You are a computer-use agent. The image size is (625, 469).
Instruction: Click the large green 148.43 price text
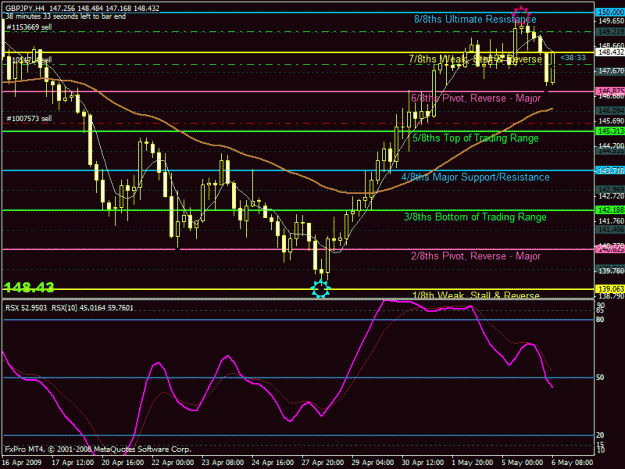point(29,287)
